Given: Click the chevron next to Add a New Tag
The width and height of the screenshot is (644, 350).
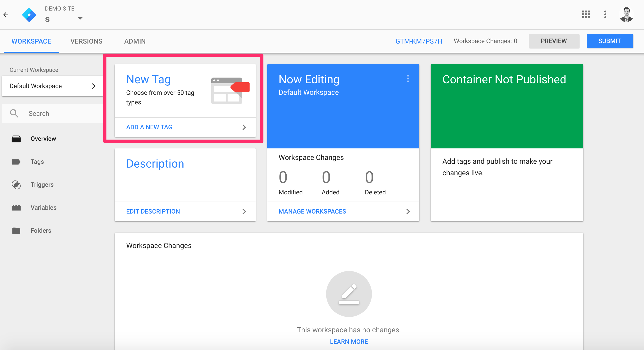Looking at the screenshot, I should (x=244, y=127).
